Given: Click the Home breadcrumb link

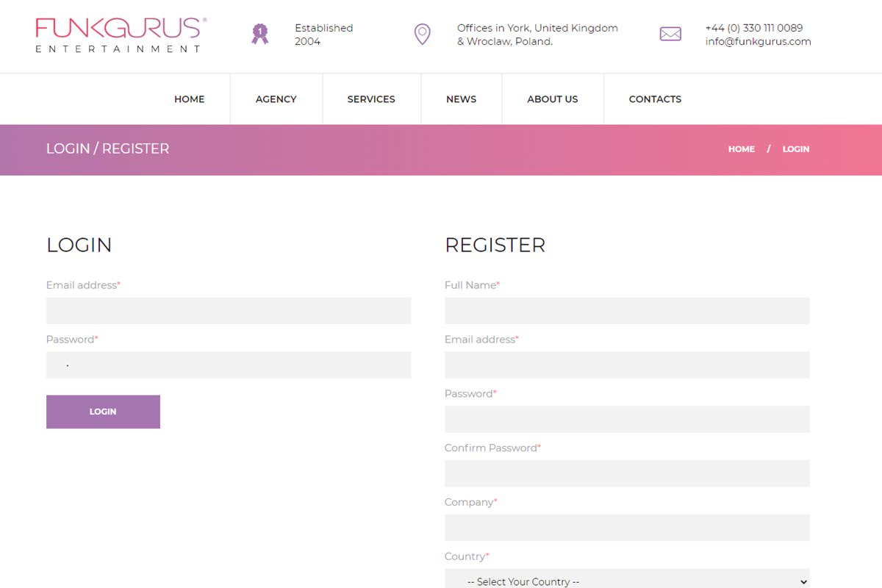Looking at the screenshot, I should (x=741, y=149).
